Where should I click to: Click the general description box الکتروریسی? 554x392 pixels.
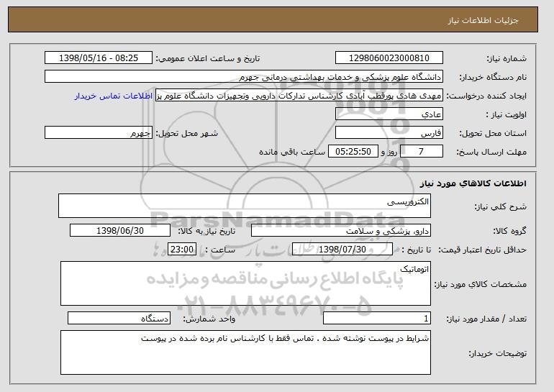245,206
